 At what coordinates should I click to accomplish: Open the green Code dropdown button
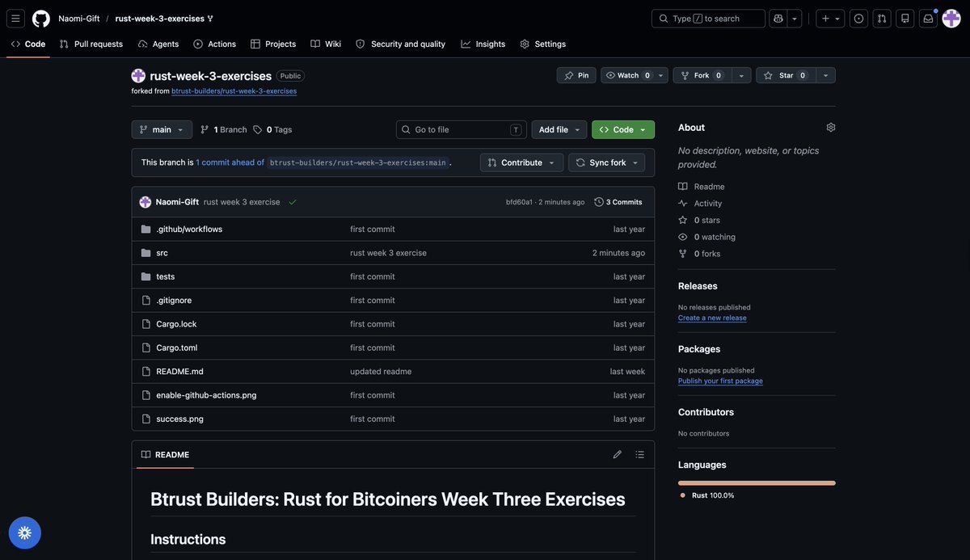click(623, 129)
